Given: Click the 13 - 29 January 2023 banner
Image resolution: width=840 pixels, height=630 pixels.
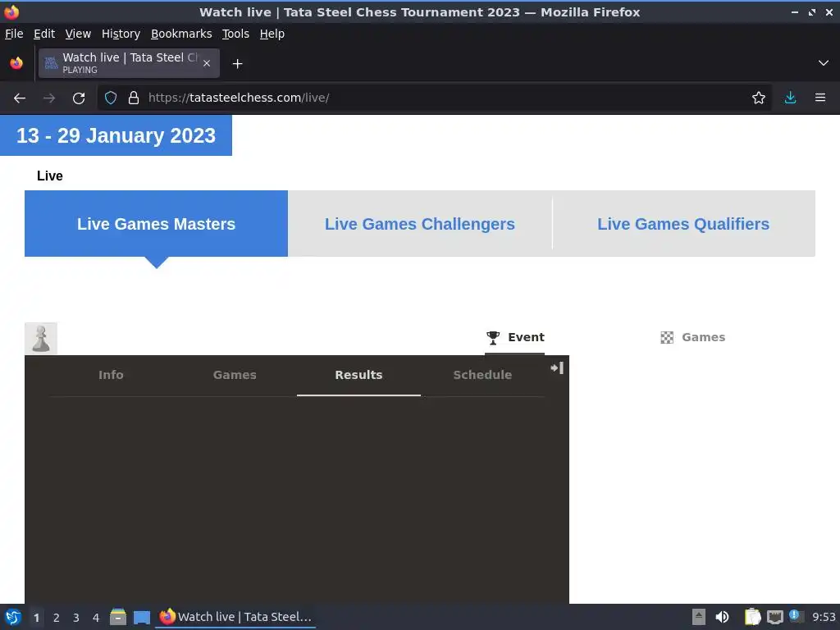Looking at the screenshot, I should [x=116, y=135].
